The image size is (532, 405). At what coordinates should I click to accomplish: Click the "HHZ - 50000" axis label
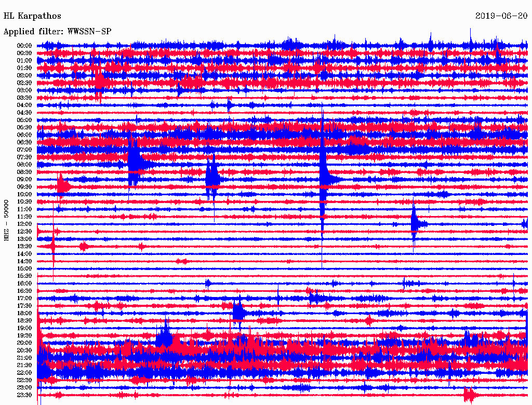click(6, 220)
